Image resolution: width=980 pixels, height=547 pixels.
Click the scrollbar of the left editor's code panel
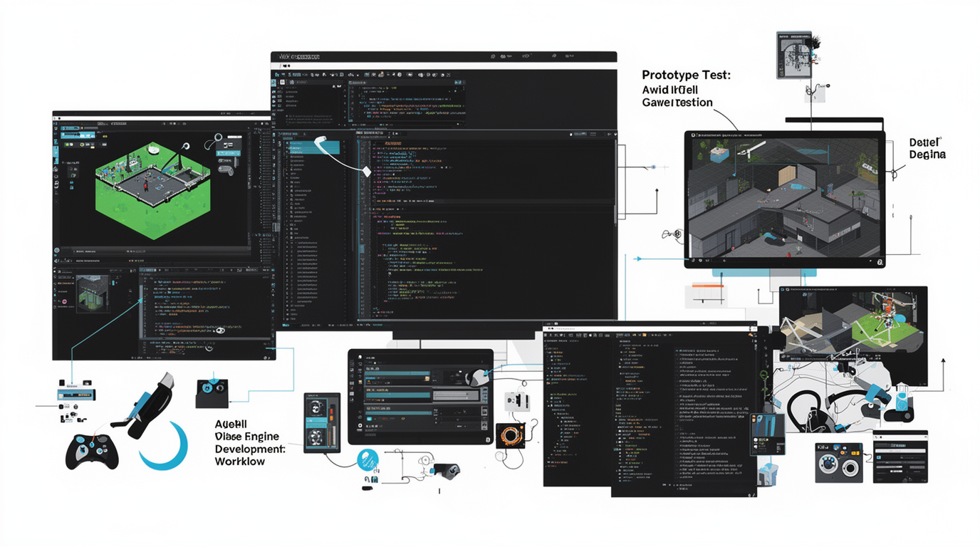click(142, 311)
